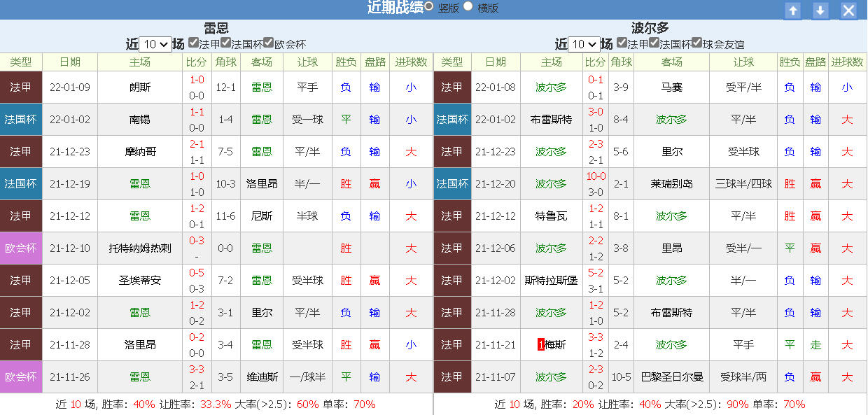The height and width of the screenshot is (415, 868).
Task: Close the 近期战绩 panel with X
Action: [848, 10]
